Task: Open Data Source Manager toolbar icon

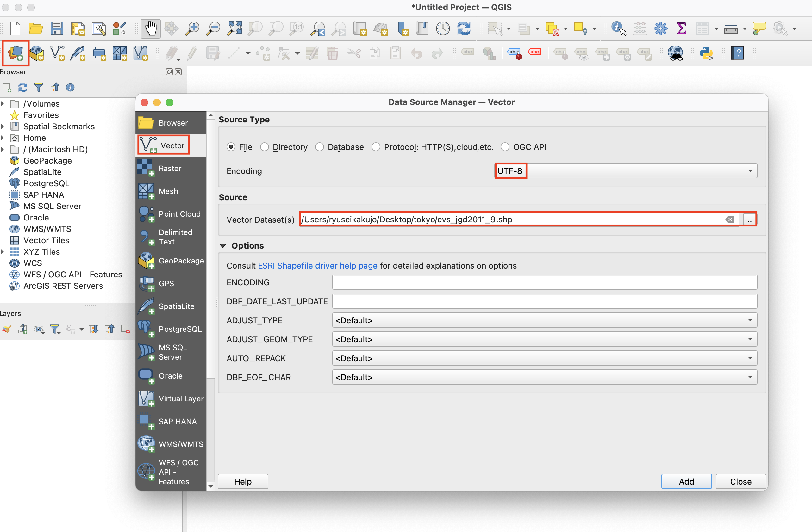Action: point(16,53)
